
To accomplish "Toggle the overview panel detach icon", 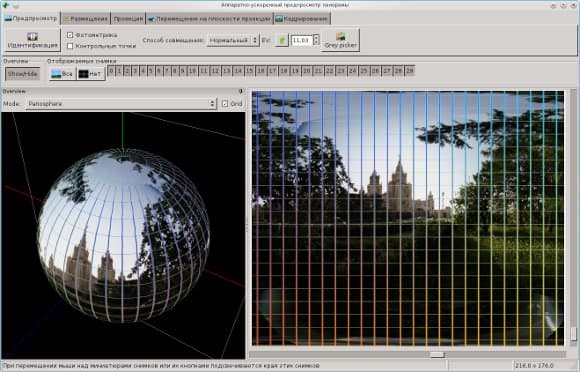I will tap(241, 91).
